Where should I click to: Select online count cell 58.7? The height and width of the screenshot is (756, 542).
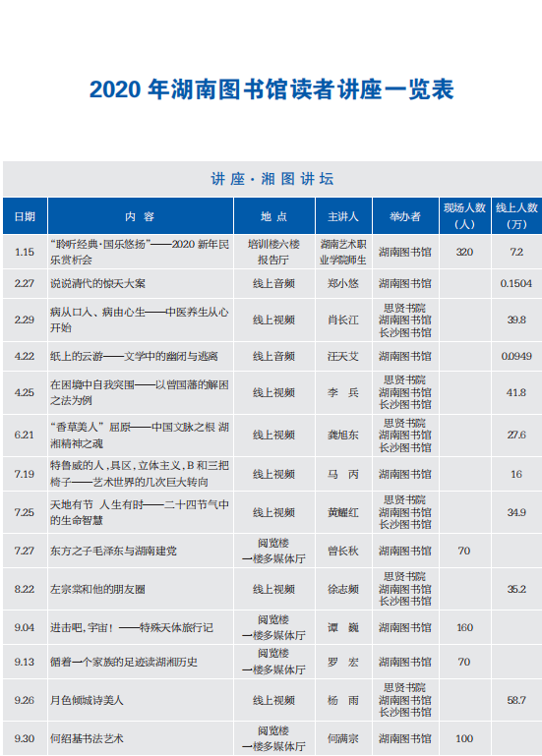[x=516, y=700]
